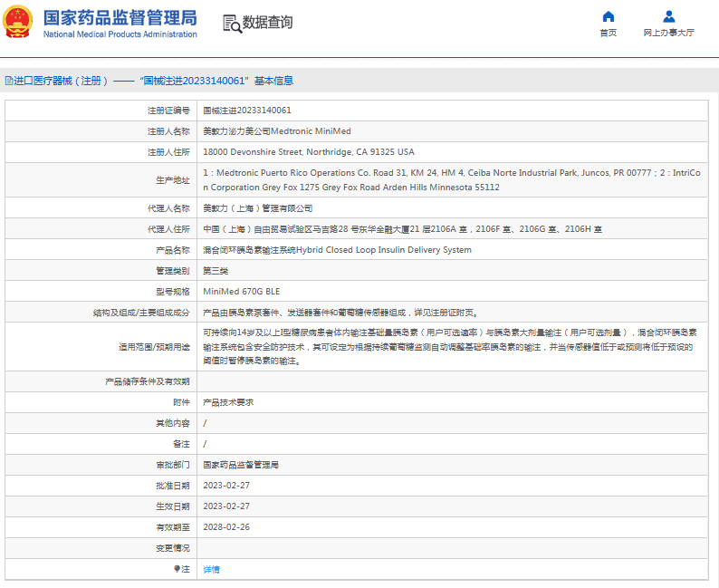
Task: Select attachment 产品技术要求 cell
Action: [452, 402]
